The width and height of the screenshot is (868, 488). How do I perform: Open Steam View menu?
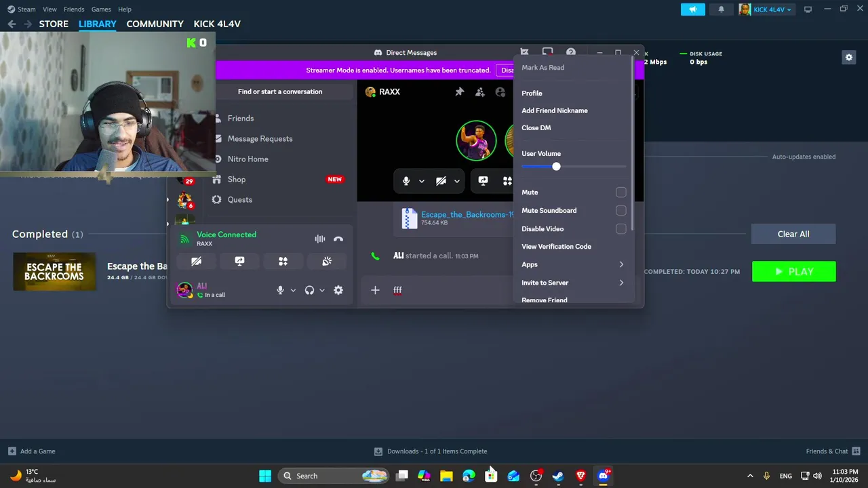click(x=50, y=9)
